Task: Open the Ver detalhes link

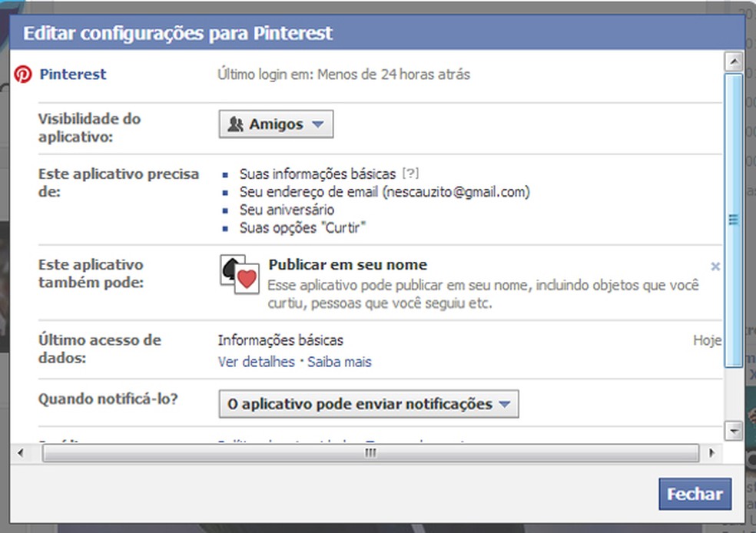Action: [256, 362]
